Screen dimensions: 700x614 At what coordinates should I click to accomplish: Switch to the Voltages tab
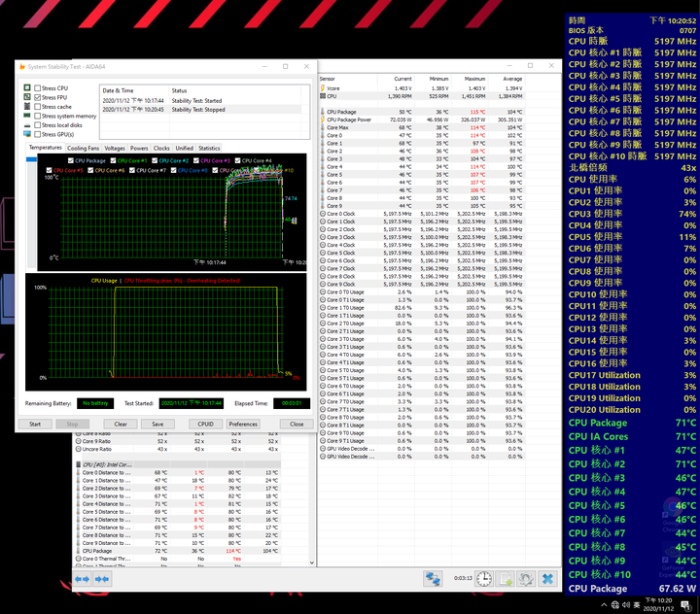point(115,148)
